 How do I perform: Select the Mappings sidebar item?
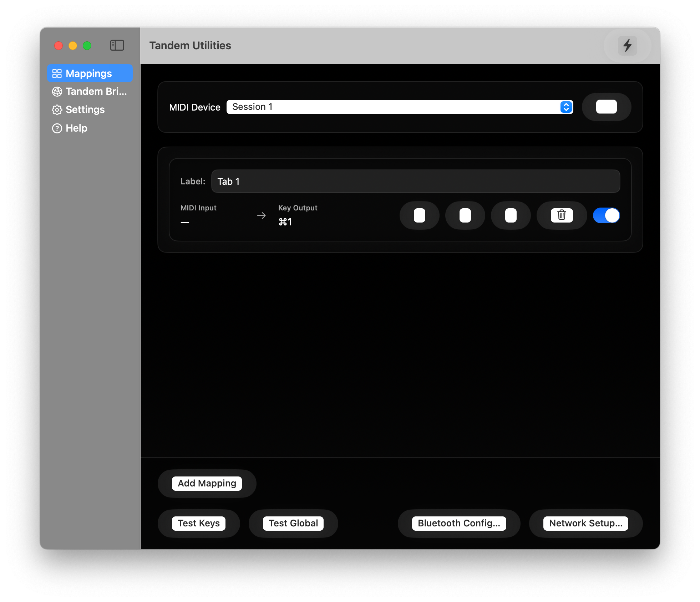coord(89,73)
